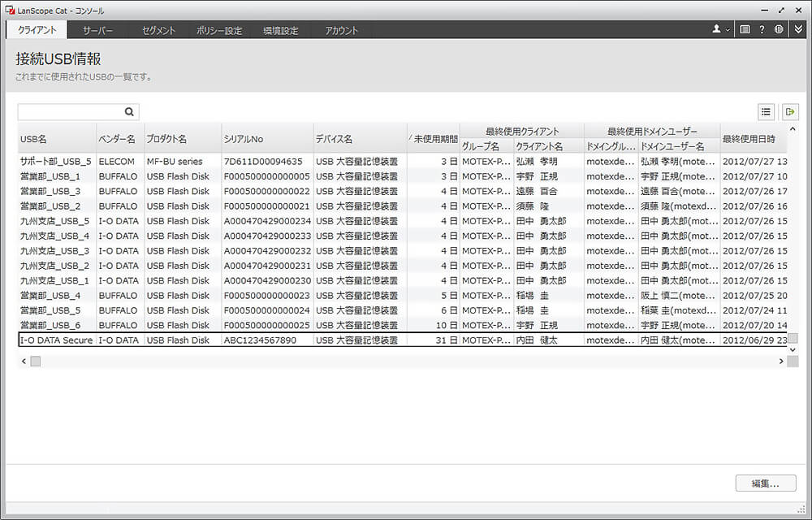Select the 営業部_USB_3 row
The height and width of the screenshot is (520, 812).
[403, 191]
